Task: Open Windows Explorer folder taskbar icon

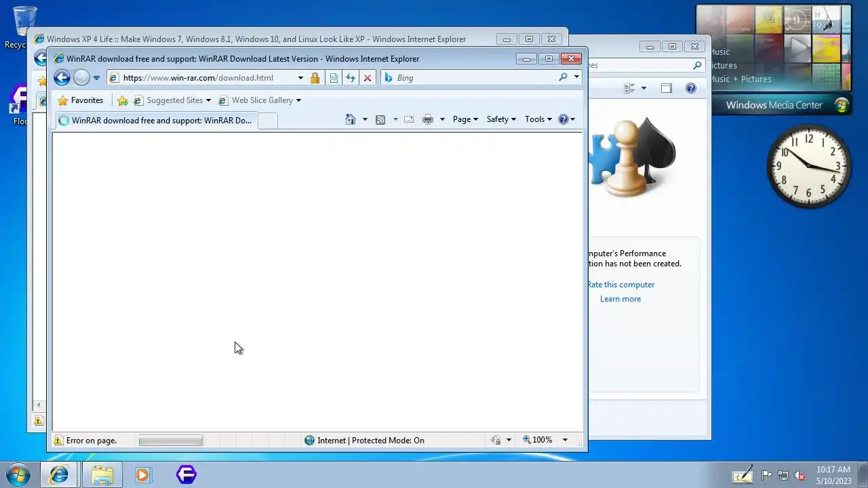Action: [x=102, y=474]
